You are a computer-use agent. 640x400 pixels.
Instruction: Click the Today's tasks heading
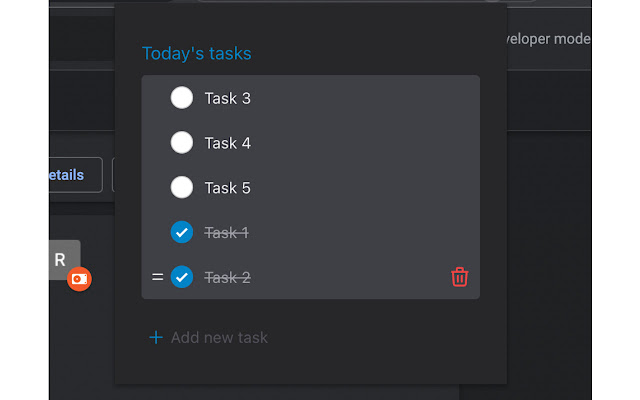197,53
